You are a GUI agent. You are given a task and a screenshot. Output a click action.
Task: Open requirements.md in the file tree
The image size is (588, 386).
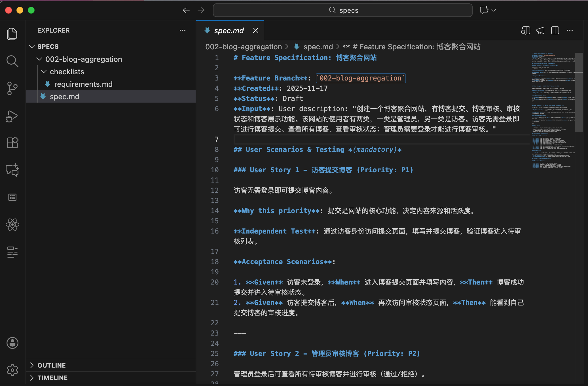83,84
